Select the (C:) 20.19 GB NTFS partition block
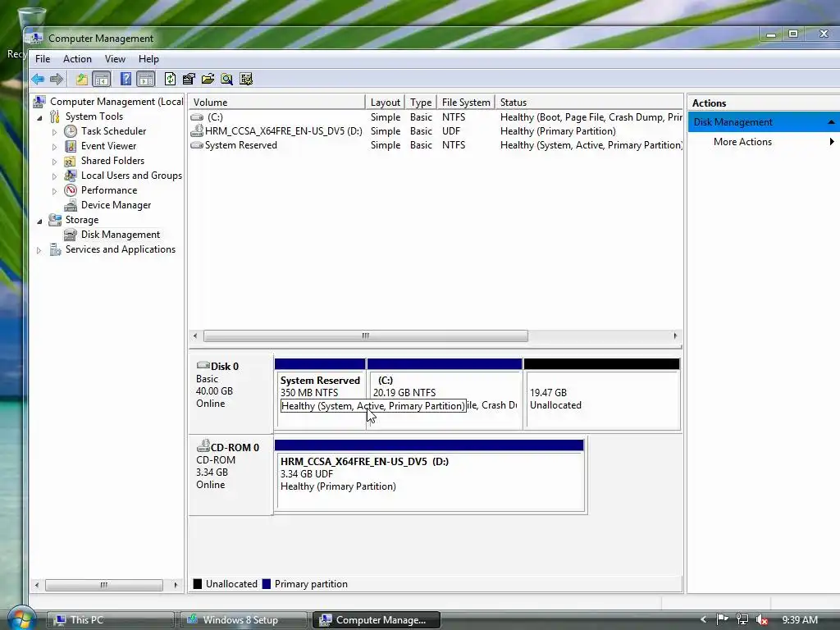 (x=445, y=395)
